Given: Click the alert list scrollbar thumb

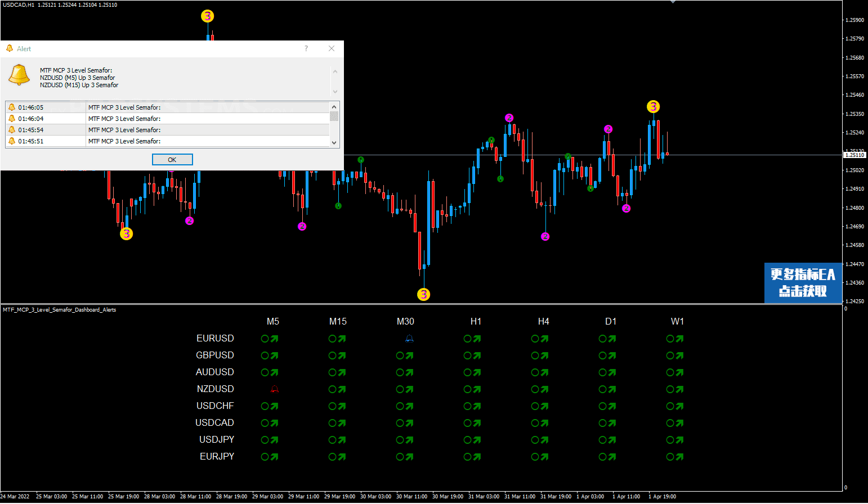Looking at the screenshot, I should (x=334, y=116).
